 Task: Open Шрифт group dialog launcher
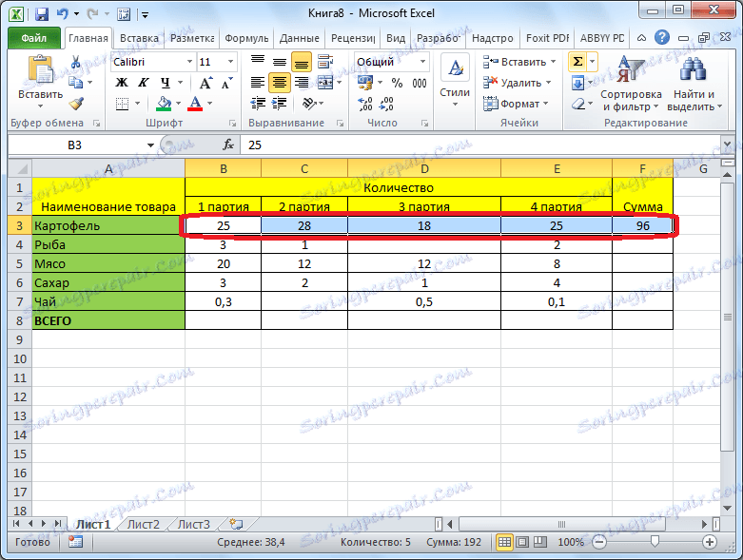[x=233, y=123]
